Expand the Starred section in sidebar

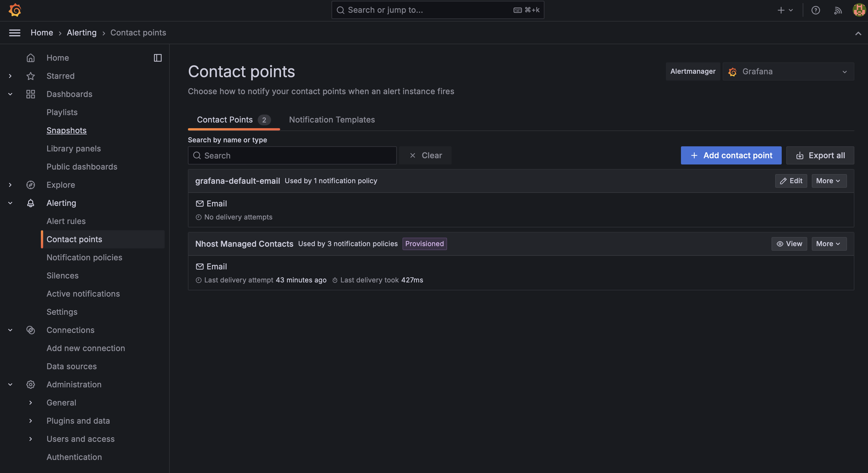[10, 76]
